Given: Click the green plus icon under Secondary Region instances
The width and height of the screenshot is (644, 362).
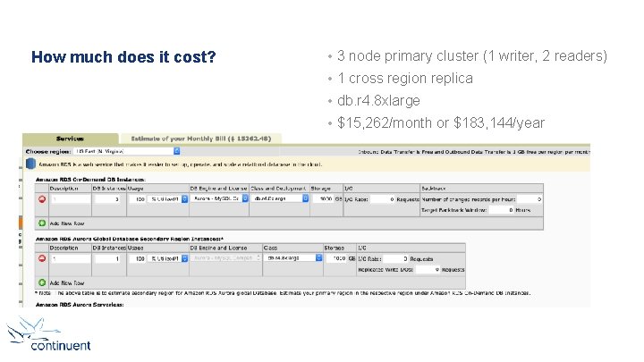Looking at the screenshot, I should click(42, 282).
